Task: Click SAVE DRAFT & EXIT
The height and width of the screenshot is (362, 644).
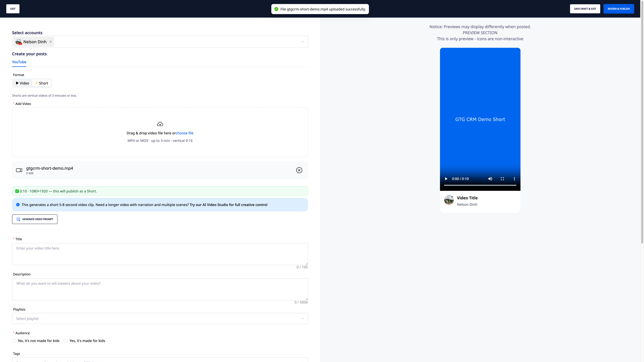Action: tap(585, 9)
